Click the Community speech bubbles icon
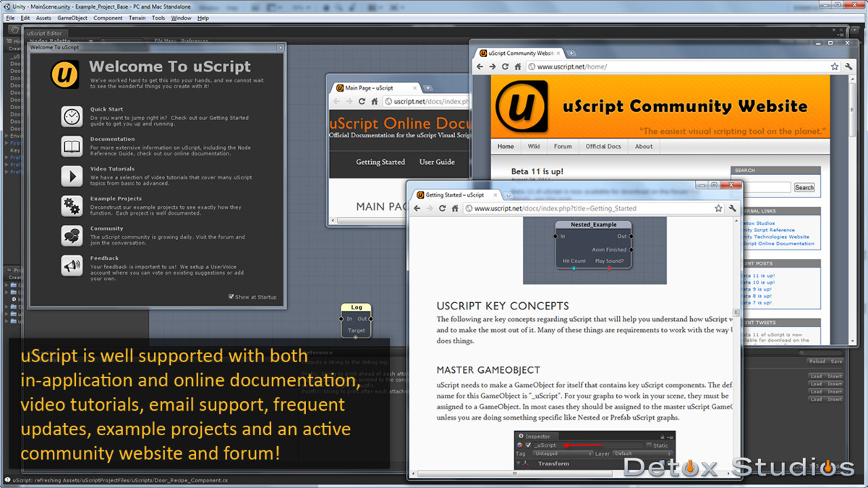Screen dimensions: 868x488 [x=72, y=236]
